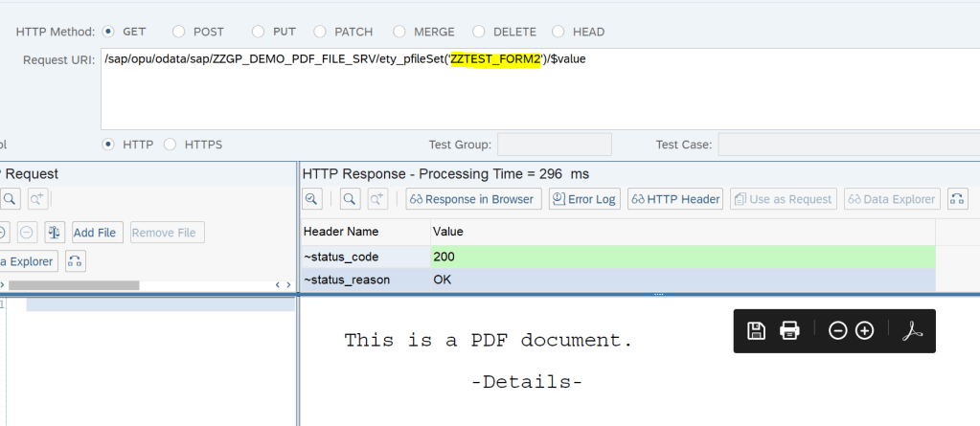This screenshot has height=426, width=980.
Task: Select the green 200 value cell
Action: click(x=683, y=257)
